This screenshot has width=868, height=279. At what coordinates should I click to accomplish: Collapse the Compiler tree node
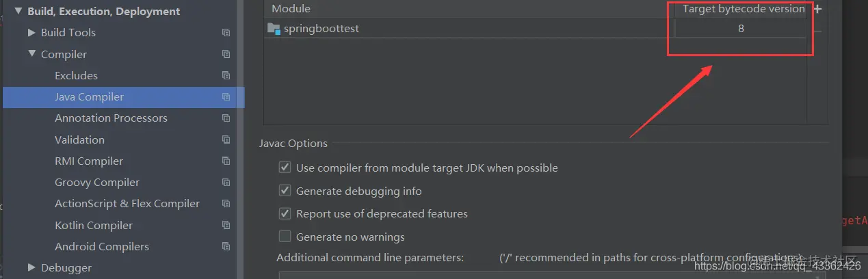[31, 53]
